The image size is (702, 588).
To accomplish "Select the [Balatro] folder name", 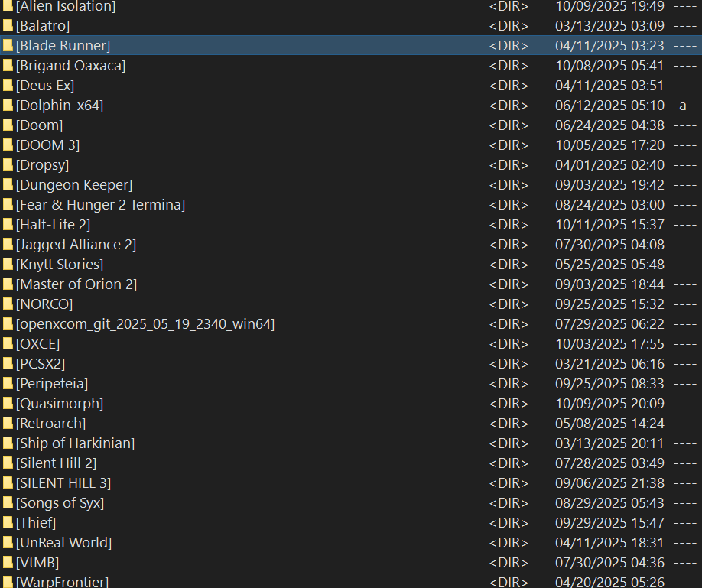I will 43,25.
